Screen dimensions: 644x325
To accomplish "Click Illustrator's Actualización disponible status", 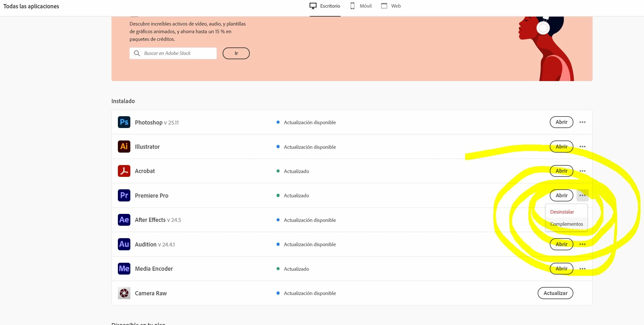I will tap(306, 147).
